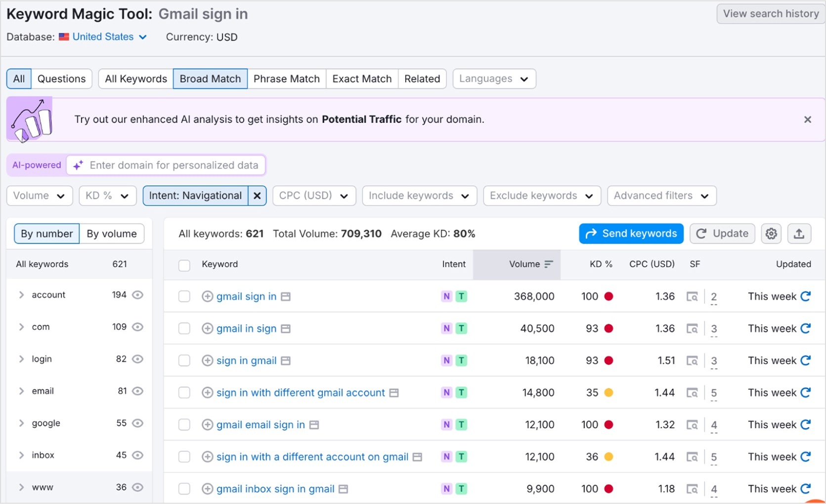Check 'gmail email sign in' row checkbox

tap(184, 424)
